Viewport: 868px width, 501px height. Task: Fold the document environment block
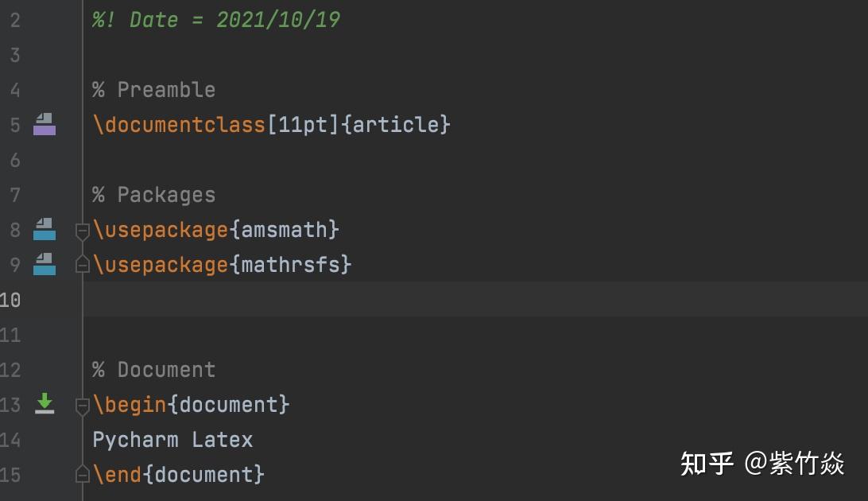pyautogui.click(x=82, y=406)
